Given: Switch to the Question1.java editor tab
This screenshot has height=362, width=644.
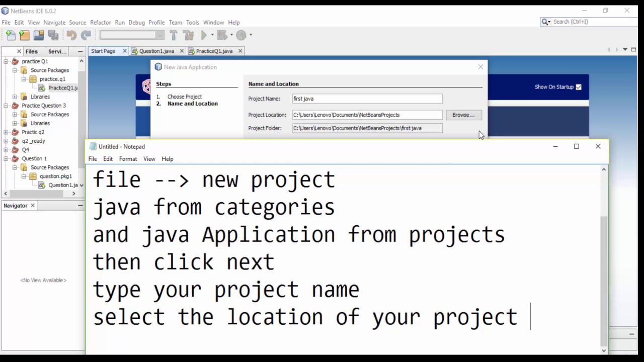Looking at the screenshot, I should point(156,51).
